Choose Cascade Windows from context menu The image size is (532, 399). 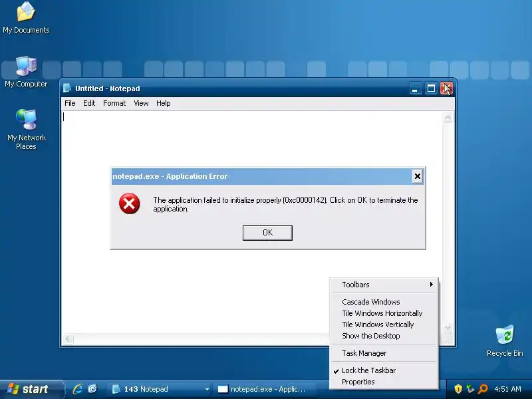[384, 302]
